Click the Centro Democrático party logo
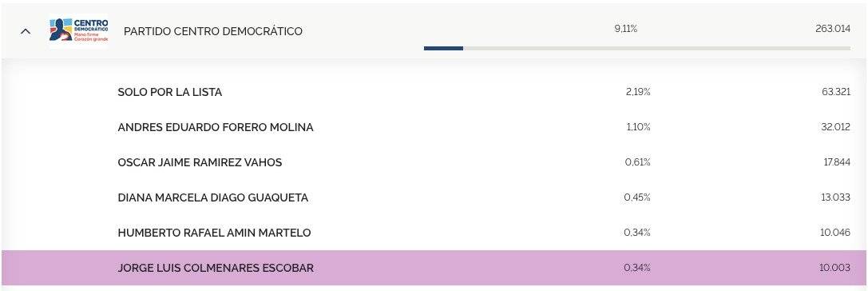Screen dimensions: 868x291 (78, 30)
